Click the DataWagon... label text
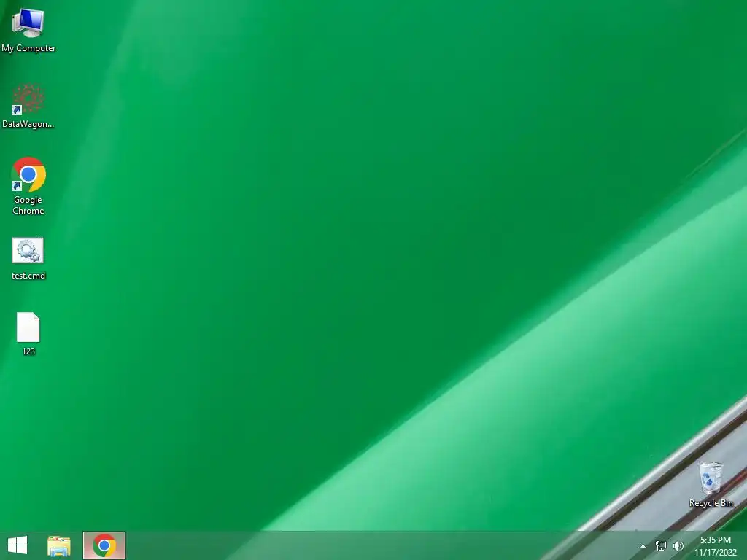This screenshot has height=560, width=747. pyautogui.click(x=28, y=124)
